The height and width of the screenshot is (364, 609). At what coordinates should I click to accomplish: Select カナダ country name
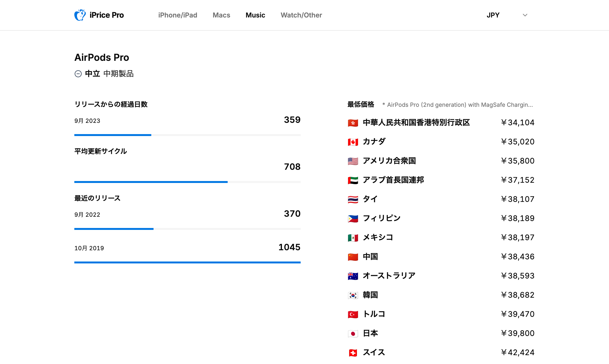tap(374, 142)
